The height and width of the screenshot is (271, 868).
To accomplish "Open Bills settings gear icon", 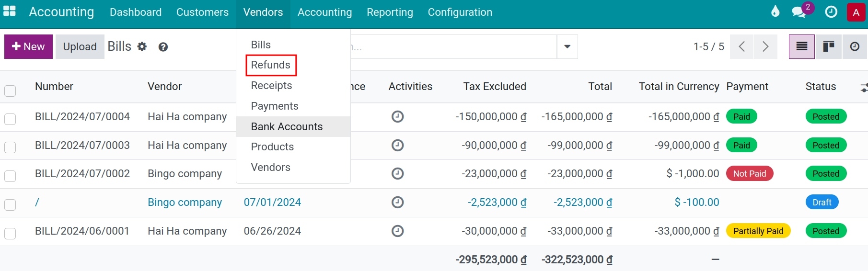I will coord(142,46).
